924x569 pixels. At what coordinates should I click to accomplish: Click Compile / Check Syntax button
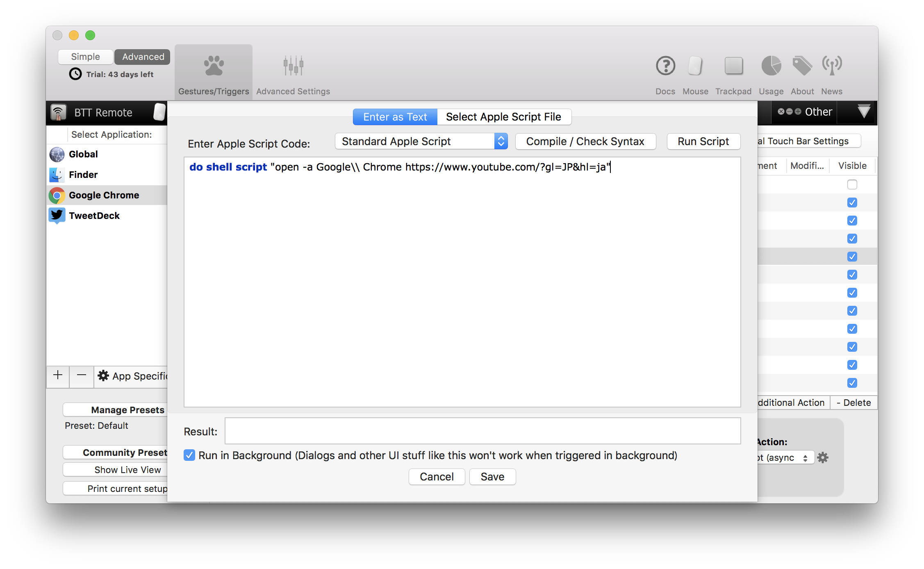point(585,141)
